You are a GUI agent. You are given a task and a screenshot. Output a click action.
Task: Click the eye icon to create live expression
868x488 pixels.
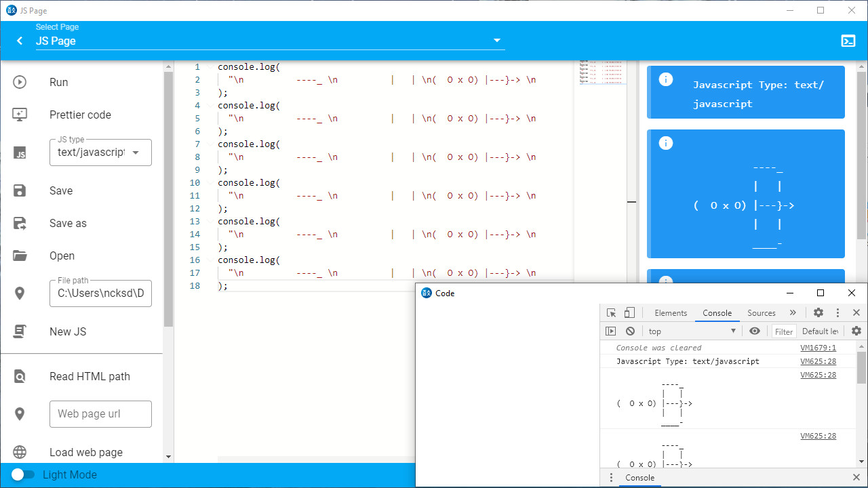click(755, 331)
